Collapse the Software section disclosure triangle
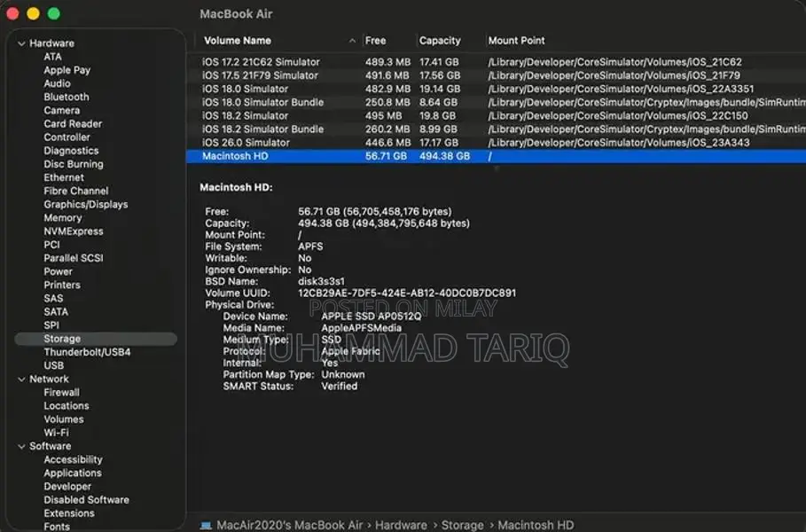806x532 pixels. tap(21, 446)
